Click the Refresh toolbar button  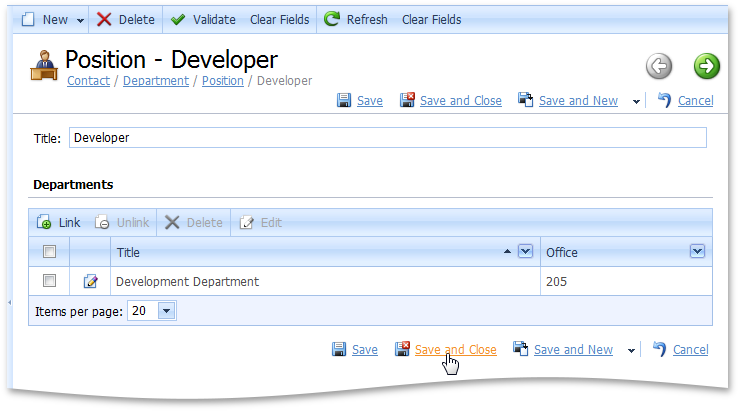point(355,20)
